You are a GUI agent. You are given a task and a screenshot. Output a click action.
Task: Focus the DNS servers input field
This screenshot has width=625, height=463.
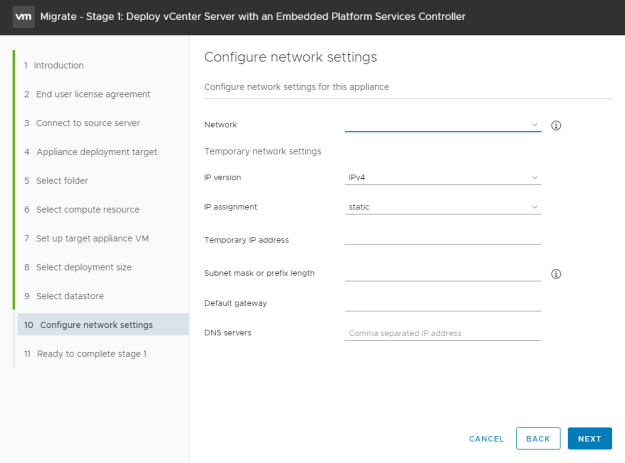(443, 333)
